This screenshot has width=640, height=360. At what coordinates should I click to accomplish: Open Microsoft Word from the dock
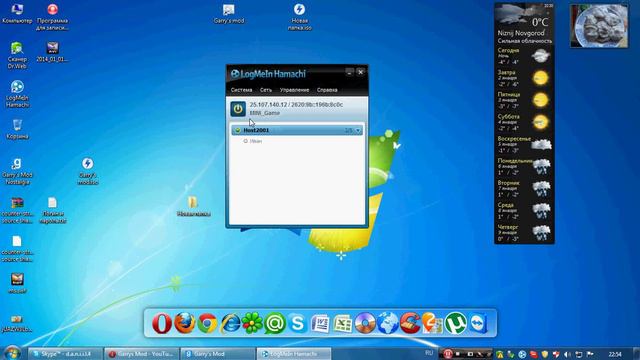click(320, 324)
